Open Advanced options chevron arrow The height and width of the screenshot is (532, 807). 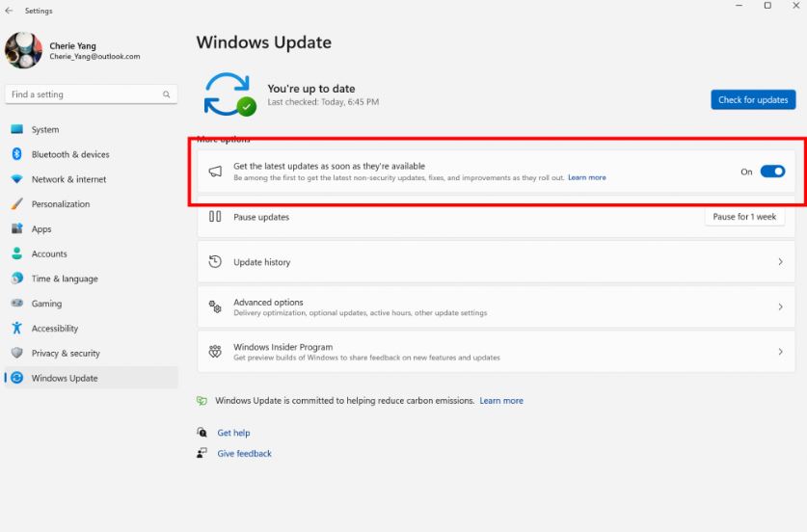click(x=780, y=306)
